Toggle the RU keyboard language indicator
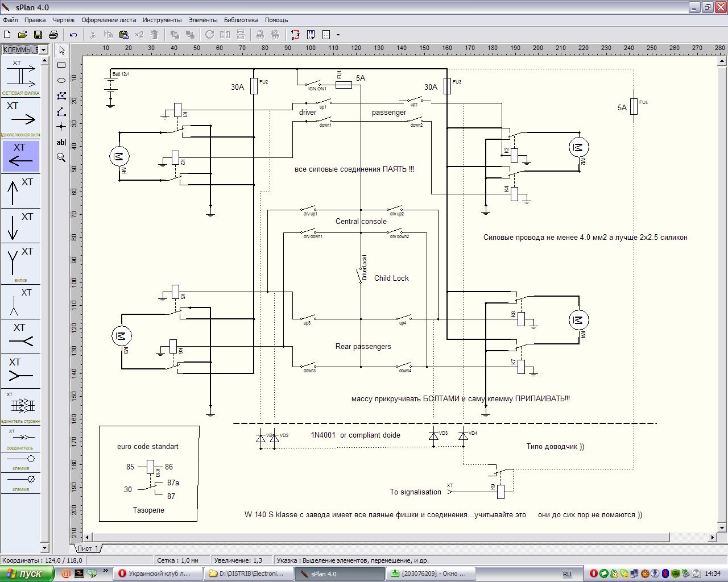This screenshot has width=728, height=582. pyautogui.click(x=567, y=574)
